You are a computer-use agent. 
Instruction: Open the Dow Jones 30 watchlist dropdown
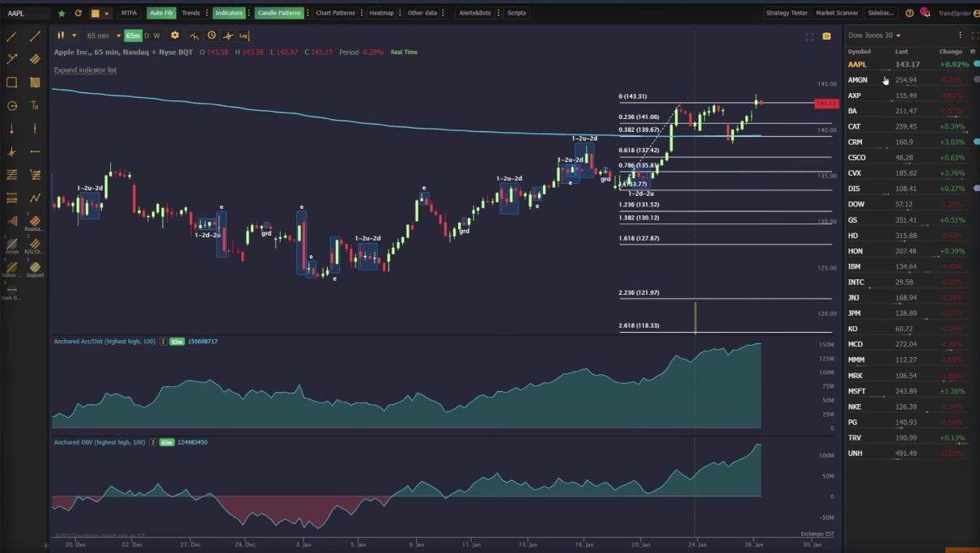click(874, 36)
